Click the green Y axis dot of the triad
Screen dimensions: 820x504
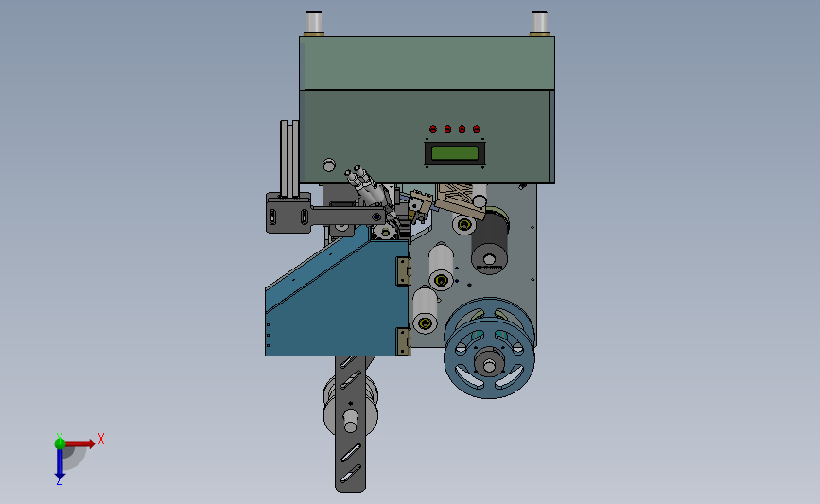pos(60,443)
